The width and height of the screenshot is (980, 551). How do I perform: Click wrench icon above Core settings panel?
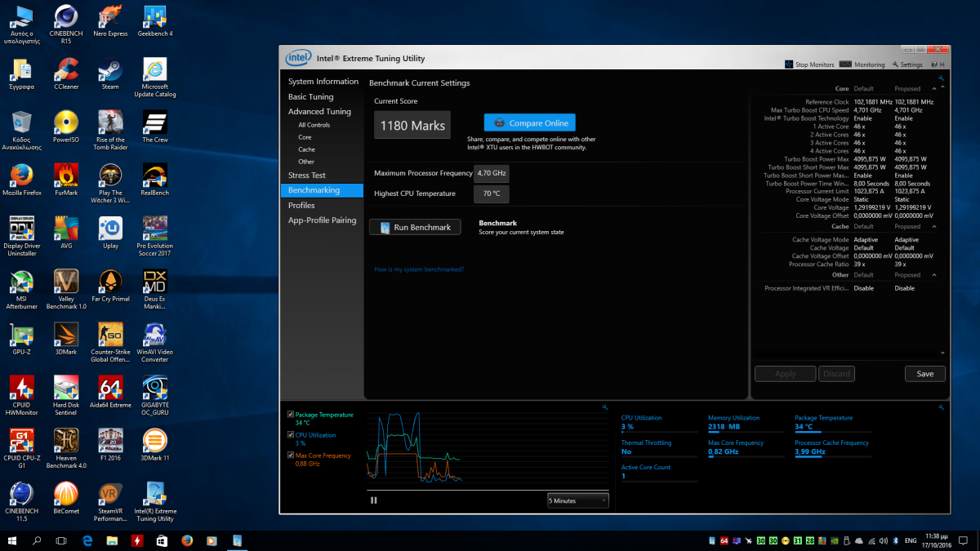(x=942, y=78)
